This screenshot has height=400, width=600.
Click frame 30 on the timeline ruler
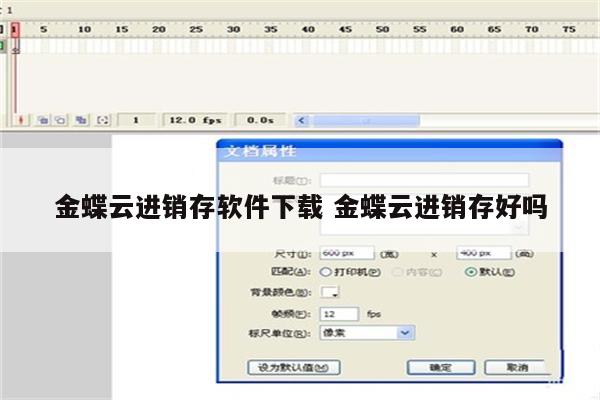click(x=233, y=29)
